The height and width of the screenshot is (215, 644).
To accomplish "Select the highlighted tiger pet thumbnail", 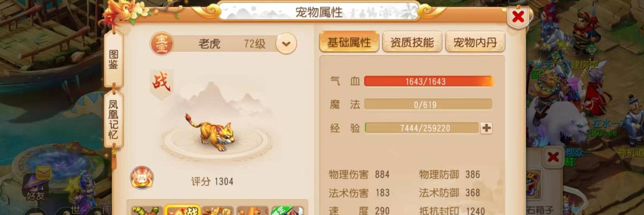I will [182, 210].
